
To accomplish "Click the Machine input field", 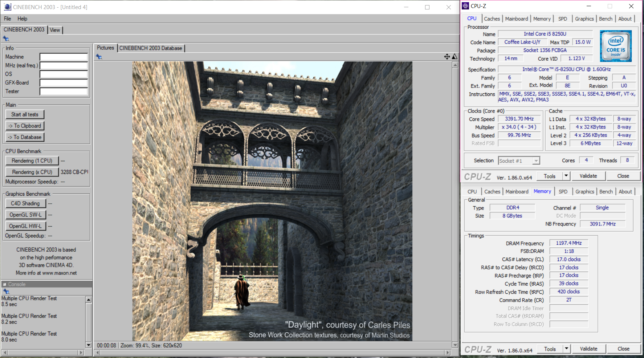I will (64, 57).
